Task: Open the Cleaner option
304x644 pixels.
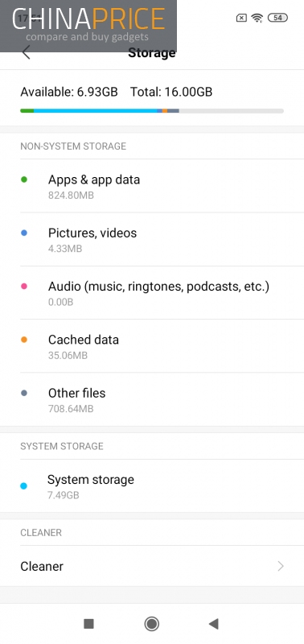Action: pos(152,567)
